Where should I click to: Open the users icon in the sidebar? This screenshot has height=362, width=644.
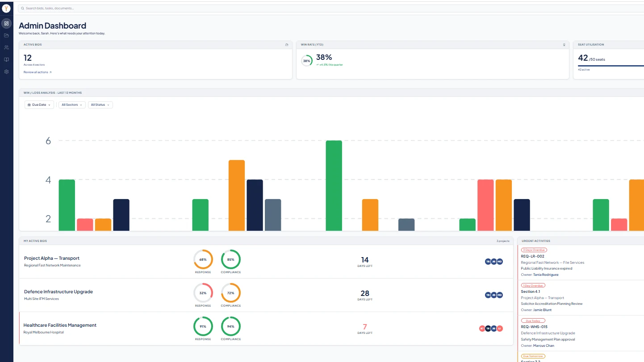pos(6,47)
